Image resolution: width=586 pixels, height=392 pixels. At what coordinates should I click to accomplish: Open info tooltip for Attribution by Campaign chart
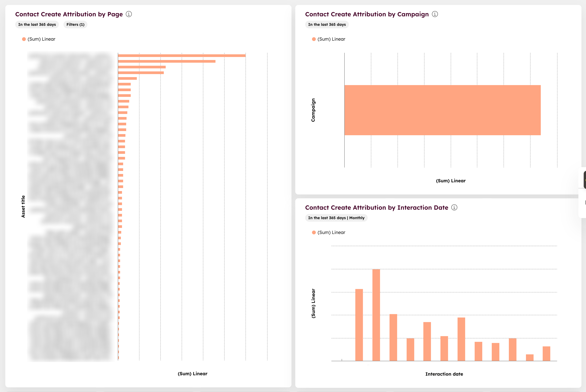pos(435,14)
